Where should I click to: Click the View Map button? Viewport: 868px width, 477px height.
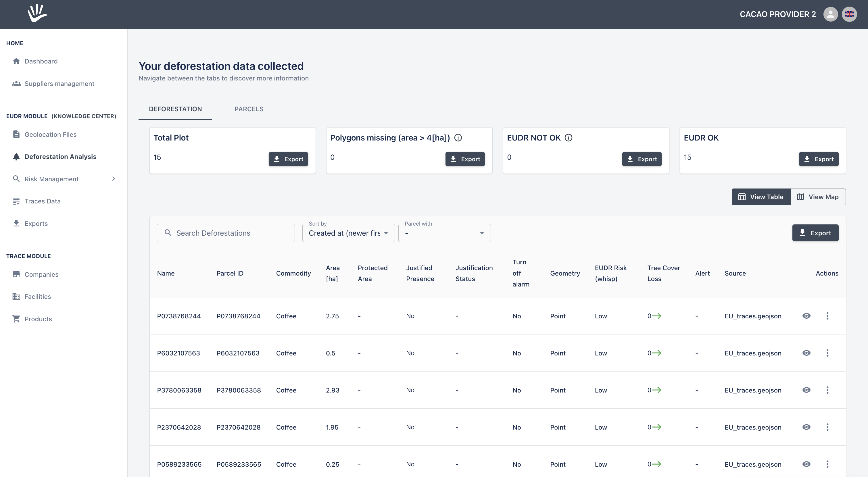coord(819,196)
